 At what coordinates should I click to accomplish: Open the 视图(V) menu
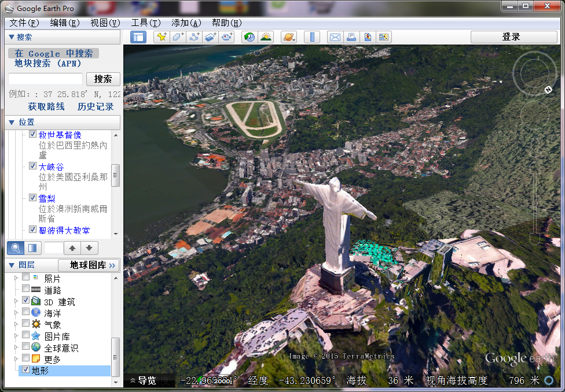pyautogui.click(x=105, y=23)
